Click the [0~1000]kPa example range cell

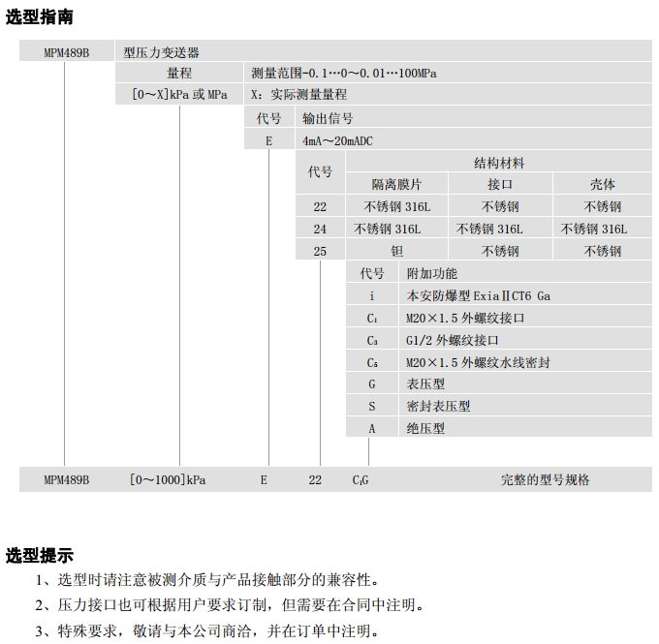[x=168, y=479]
